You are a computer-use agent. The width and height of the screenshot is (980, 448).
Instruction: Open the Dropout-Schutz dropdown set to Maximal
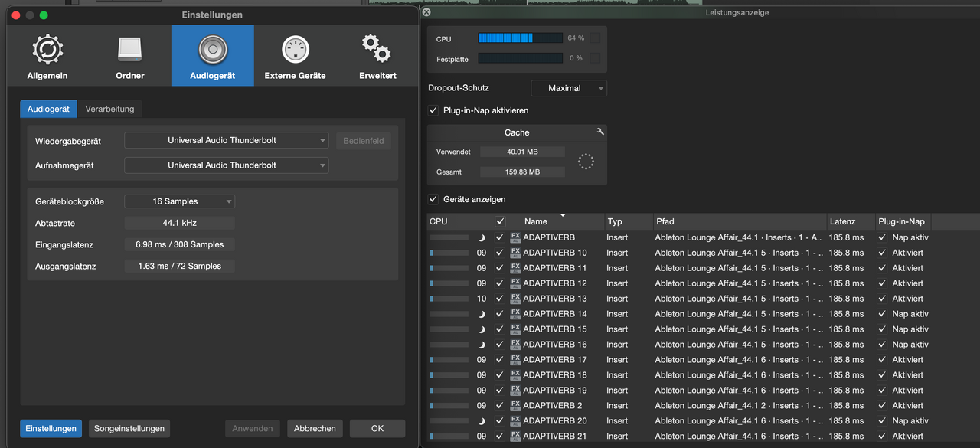(x=569, y=88)
